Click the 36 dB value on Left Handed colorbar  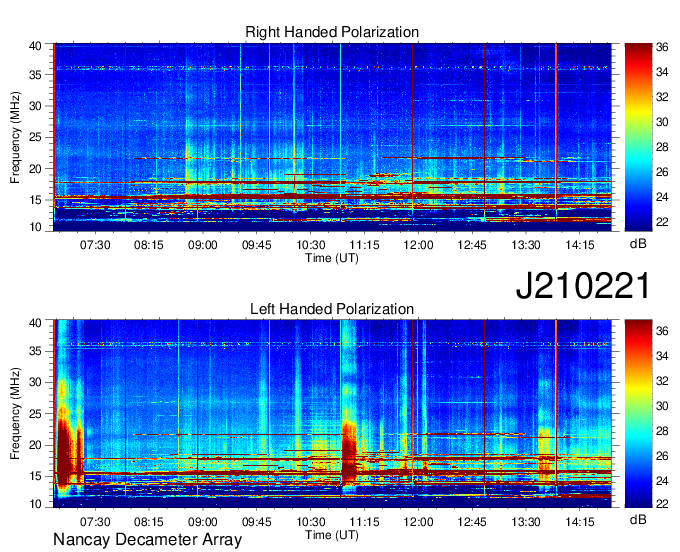coord(662,332)
